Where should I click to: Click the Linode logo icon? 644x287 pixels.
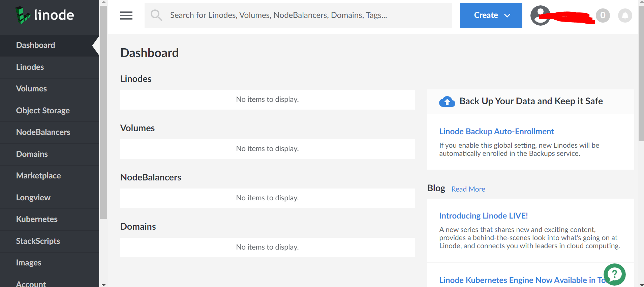click(23, 15)
